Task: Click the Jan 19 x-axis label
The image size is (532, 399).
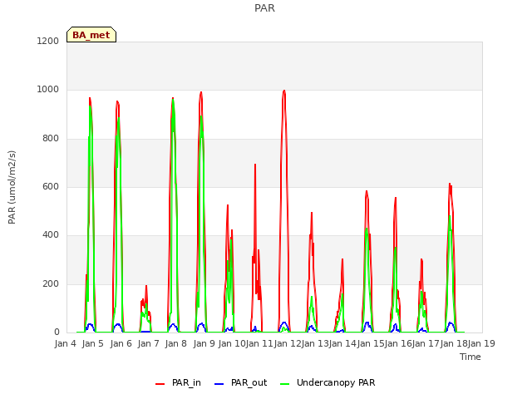Action: click(481, 343)
